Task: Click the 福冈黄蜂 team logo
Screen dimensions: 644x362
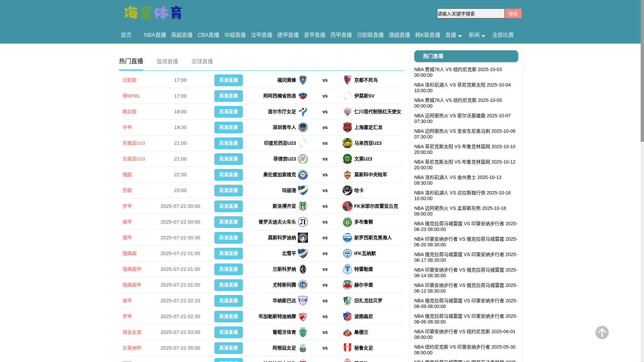Action: 303,80
